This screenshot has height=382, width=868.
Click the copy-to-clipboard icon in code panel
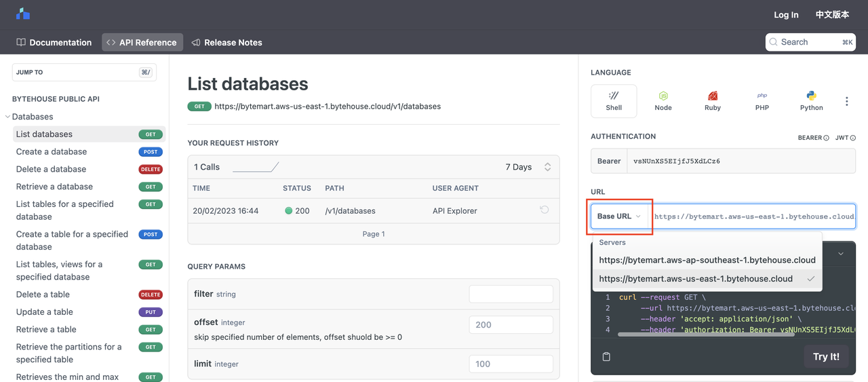pyautogui.click(x=606, y=356)
